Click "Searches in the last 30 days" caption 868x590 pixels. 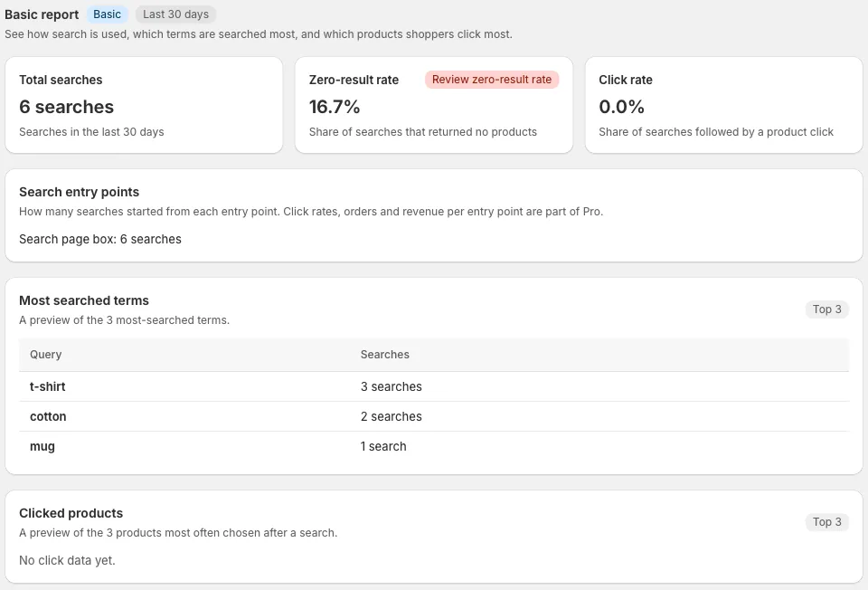91,132
